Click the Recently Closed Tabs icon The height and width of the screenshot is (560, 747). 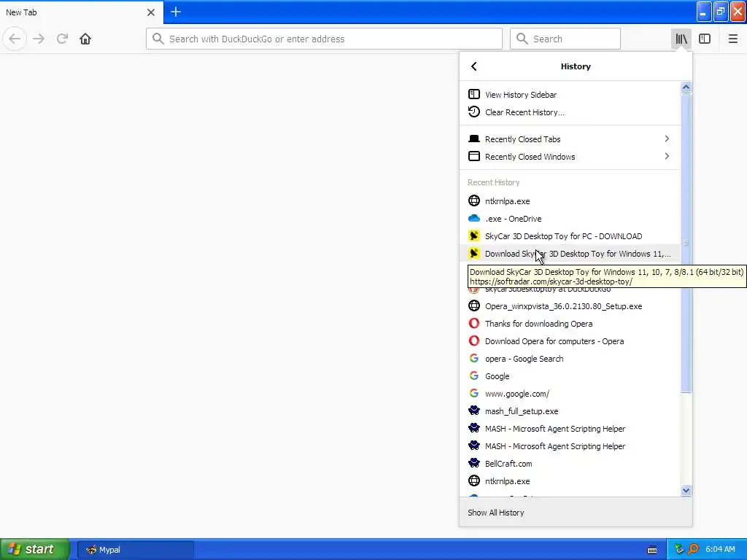[474, 139]
